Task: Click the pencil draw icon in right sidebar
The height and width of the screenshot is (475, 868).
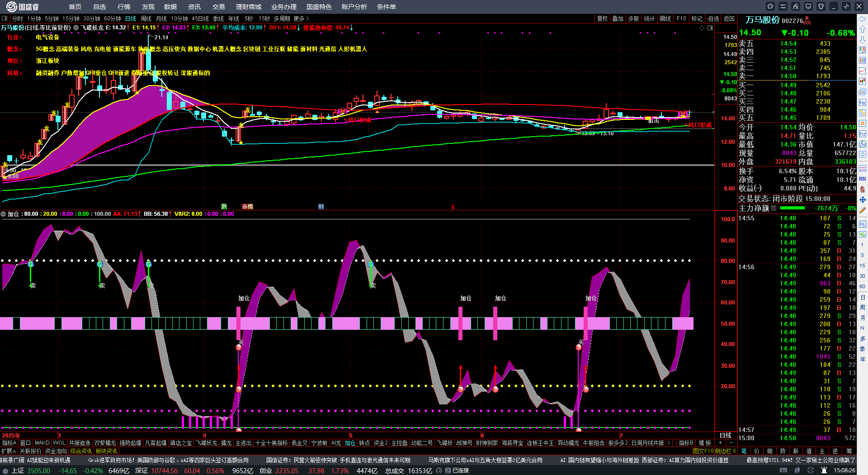Action: tap(863, 210)
